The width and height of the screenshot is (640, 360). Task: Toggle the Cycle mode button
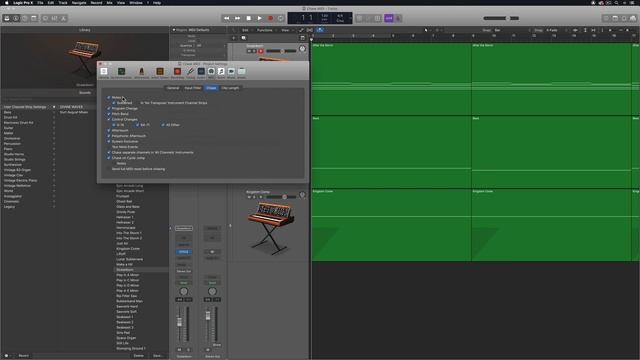pyautogui.click(x=281, y=18)
